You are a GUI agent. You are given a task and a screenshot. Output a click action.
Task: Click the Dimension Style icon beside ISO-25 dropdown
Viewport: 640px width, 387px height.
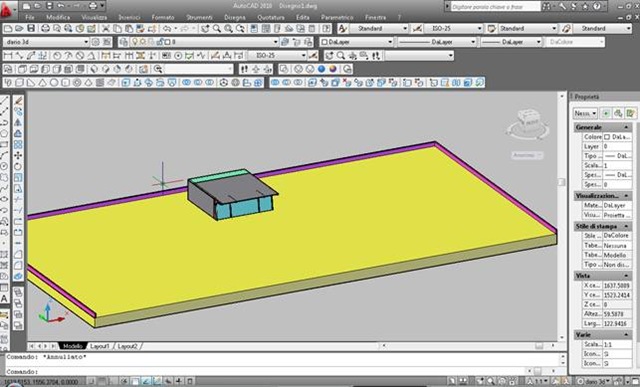(x=417, y=29)
